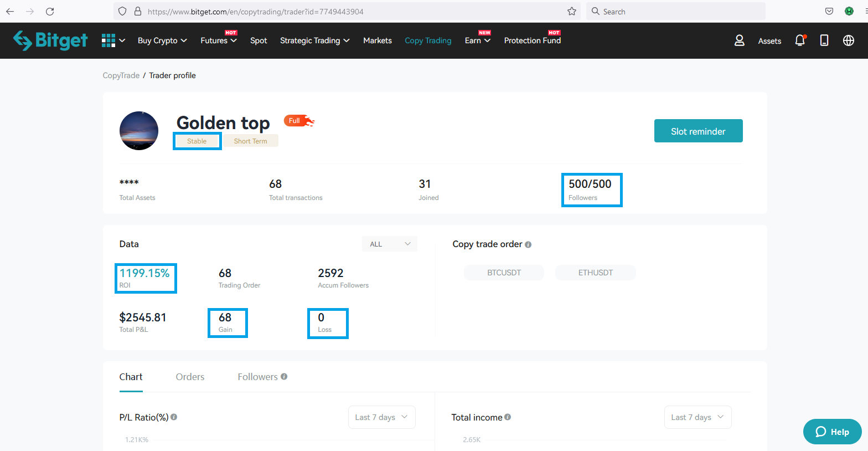Open P/L Ratio Last 7 days dropdown
Screen dimensions: 868x451
point(381,417)
